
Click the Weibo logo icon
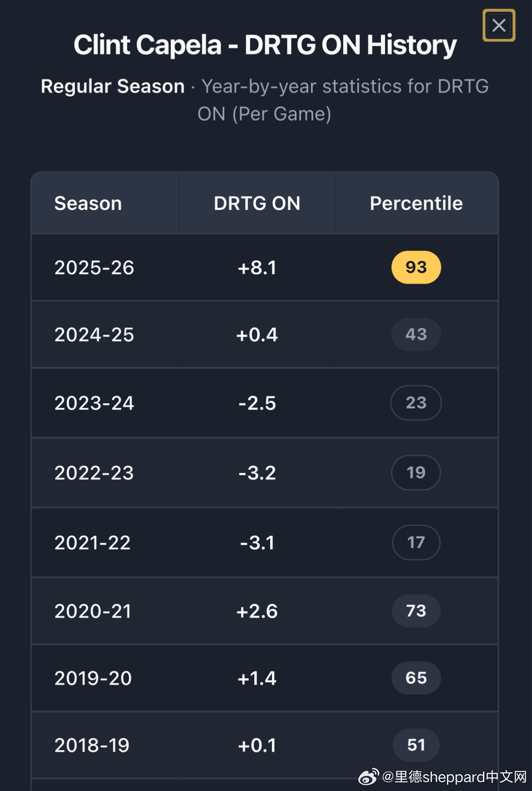[x=368, y=777]
